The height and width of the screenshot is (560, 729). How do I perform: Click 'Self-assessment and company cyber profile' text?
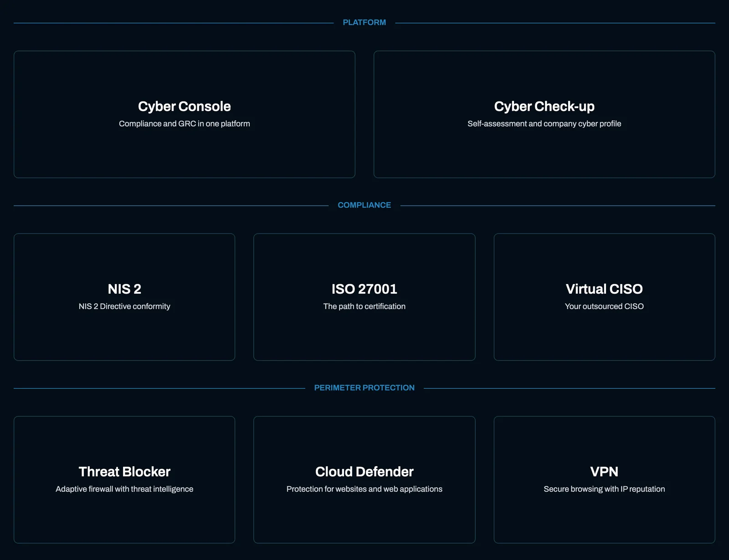544,123
